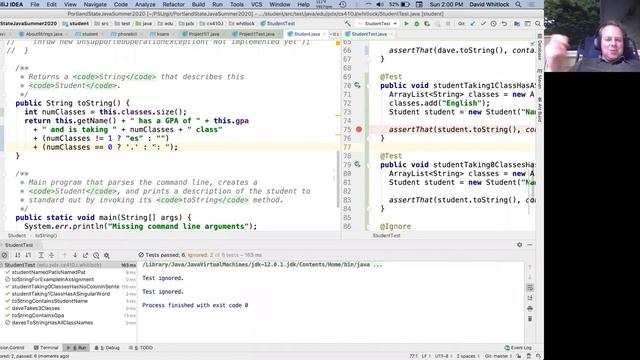Click StudentTest tab in Run tool window
640x360 pixels.
tap(19, 245)
